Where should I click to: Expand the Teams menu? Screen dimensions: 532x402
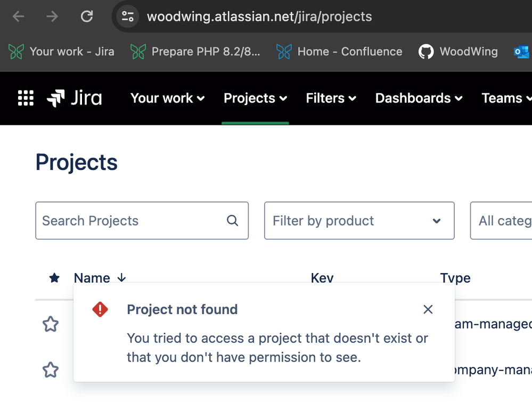(506, 98)
